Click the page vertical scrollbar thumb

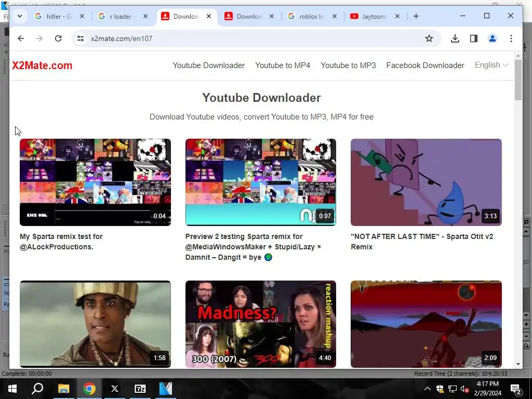pos(518,79)
